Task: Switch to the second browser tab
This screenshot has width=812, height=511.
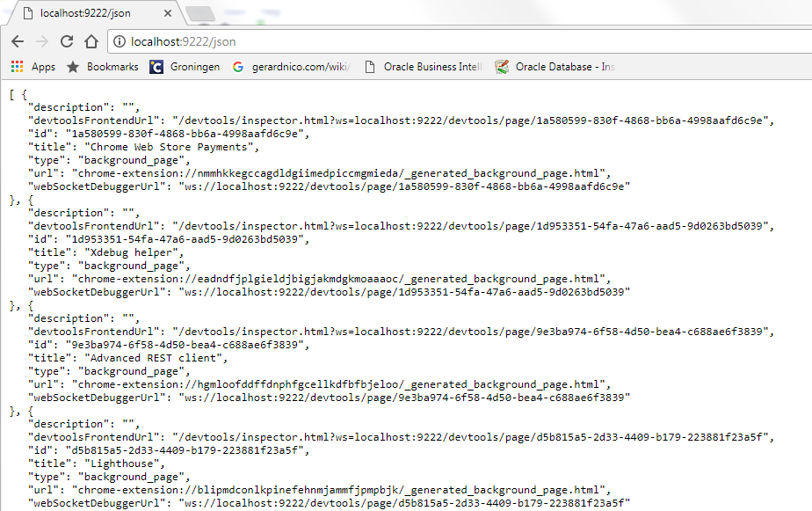Action: pos(201,14)
